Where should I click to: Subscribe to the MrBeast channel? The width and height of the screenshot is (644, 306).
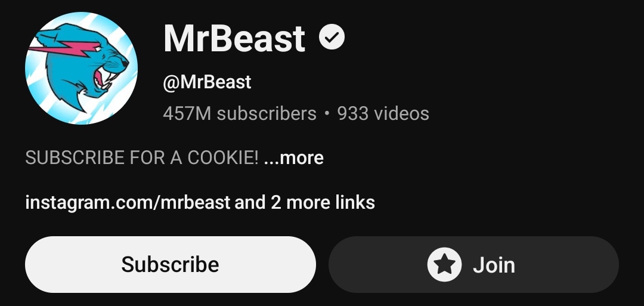(171, 264)
